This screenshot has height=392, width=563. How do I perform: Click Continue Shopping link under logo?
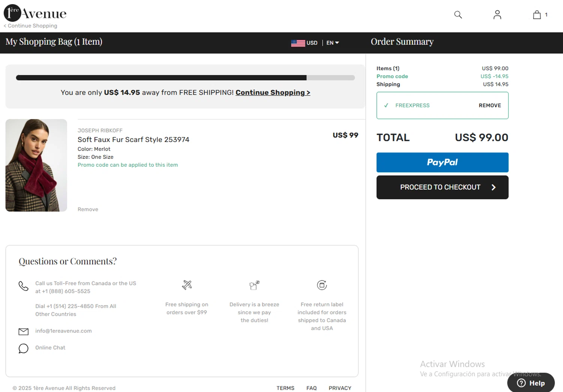tap(30, 26)
